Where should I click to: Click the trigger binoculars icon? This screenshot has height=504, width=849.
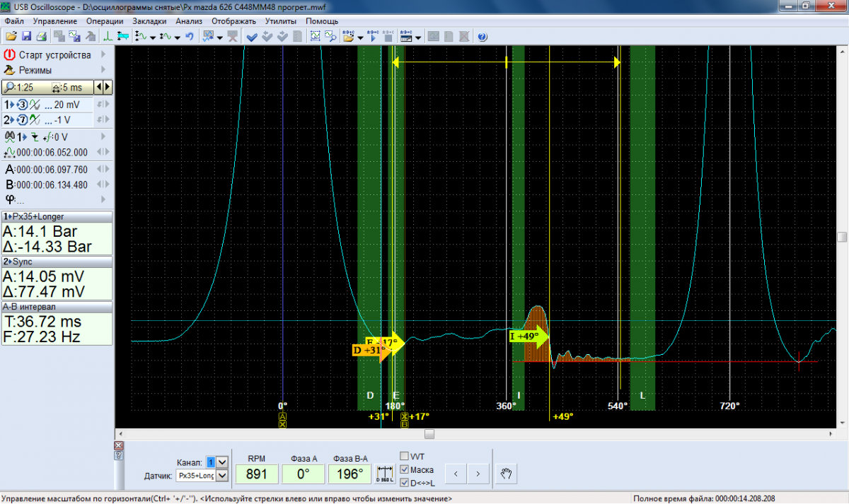click(9, 137)
